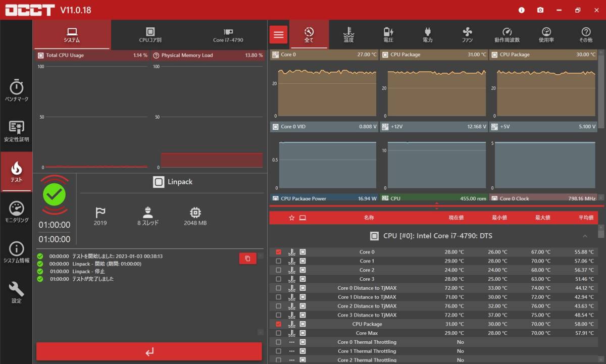Uncheck the CPU Package row checkbox
The image size is (606, 364).
pyautogui.click(x=278, y=324)
